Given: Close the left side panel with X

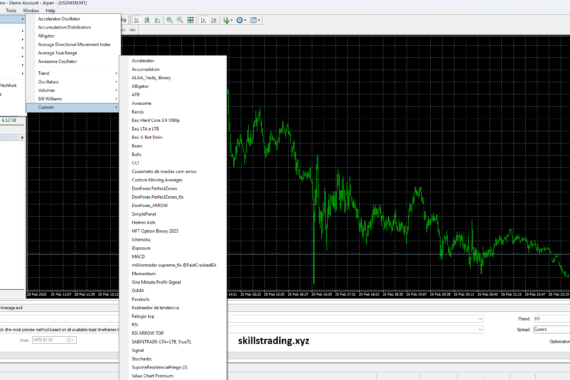Looking at the screenshot, I should click(x=22, y=138).
